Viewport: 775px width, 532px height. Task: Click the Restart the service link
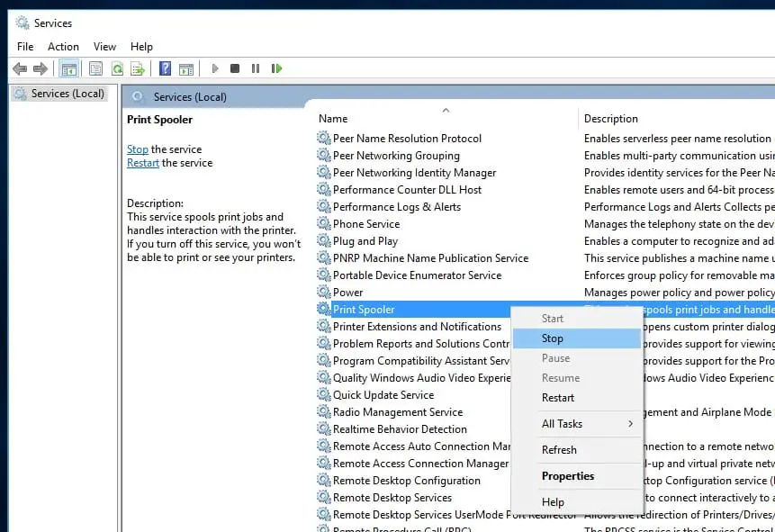point(143,163)
